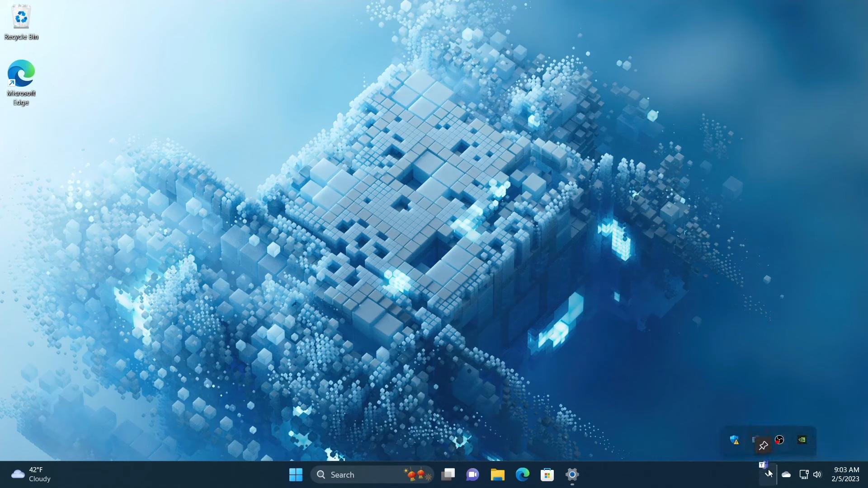
Task: Open Microsoft Store icon
Action: [547, 474]
